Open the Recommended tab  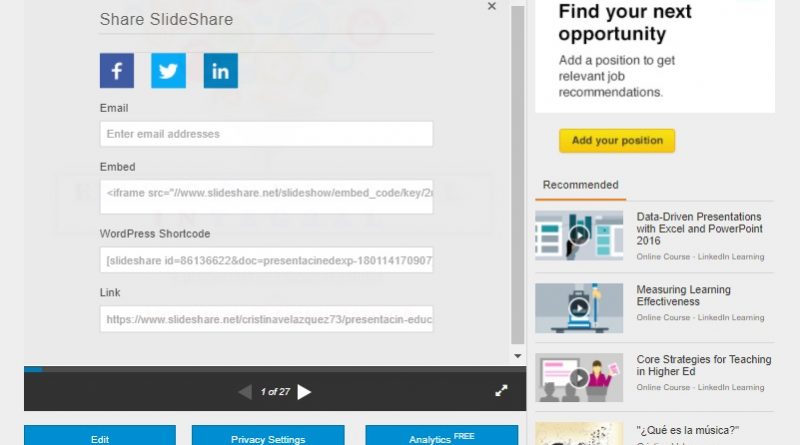pos(581,185)
